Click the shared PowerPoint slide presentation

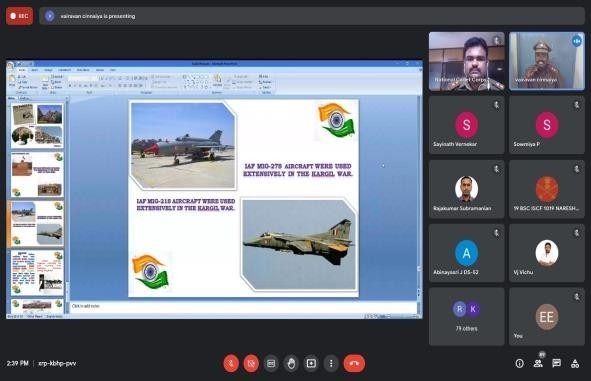tap(243, 198)
